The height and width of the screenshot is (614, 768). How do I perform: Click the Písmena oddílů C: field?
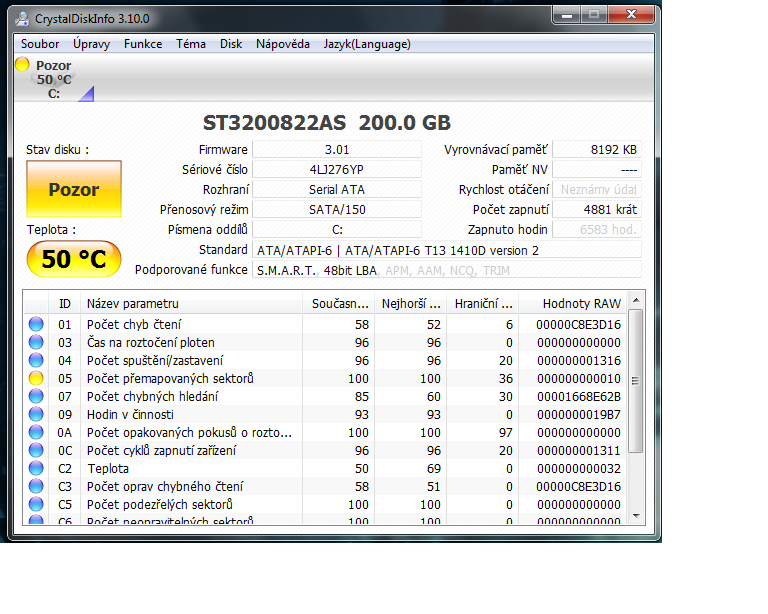(x=337, y=230)
